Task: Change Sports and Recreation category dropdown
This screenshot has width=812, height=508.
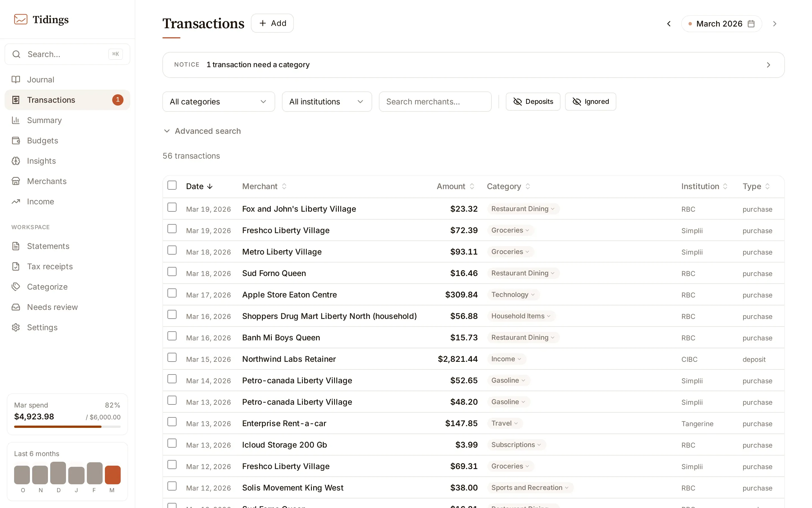Action: 530,487
